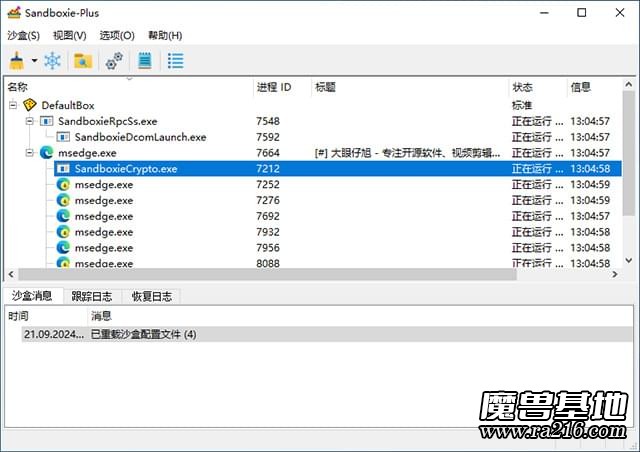Click Edge icon of process 7276
Image resolution: width=640 pixels, height=452 pixels.
pyautogui.click(x=63, y=200)
